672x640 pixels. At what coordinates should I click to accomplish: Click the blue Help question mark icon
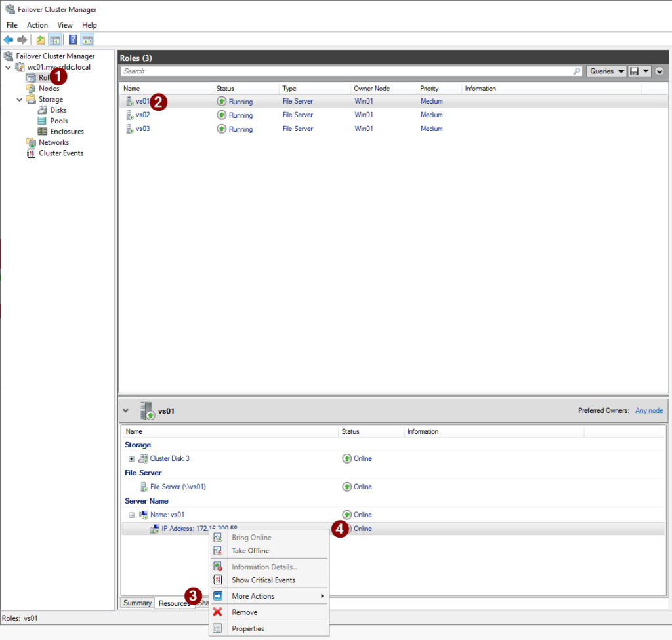[73, 40]
